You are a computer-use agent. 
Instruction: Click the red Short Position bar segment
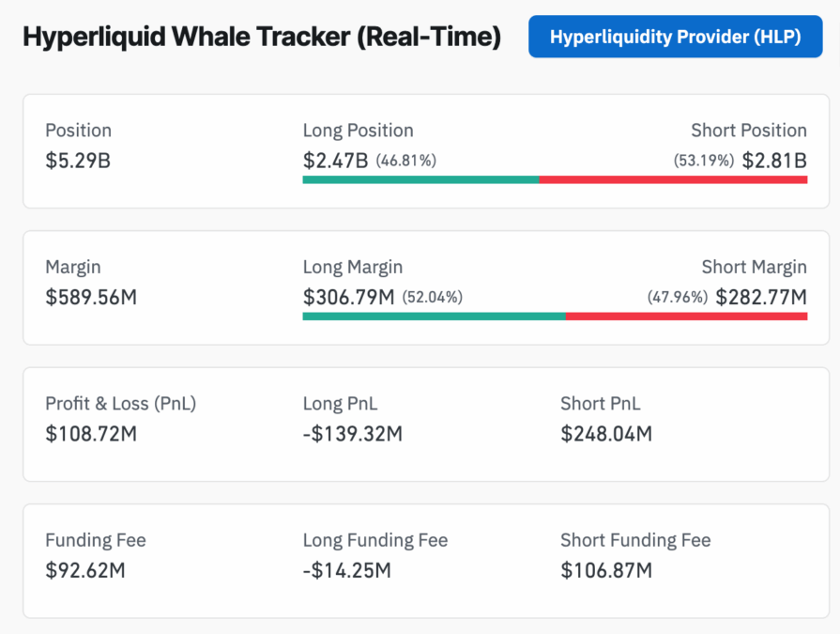[673, 178]
